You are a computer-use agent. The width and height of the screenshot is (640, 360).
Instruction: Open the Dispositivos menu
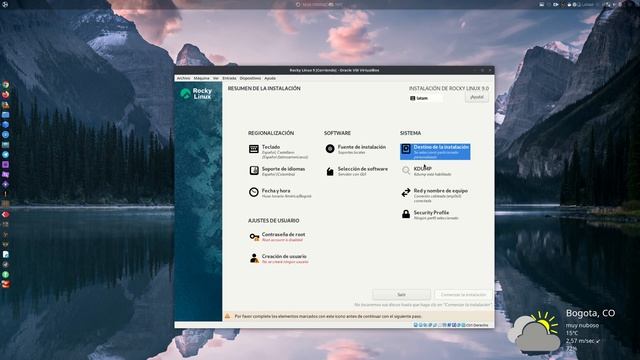[250, 78]
